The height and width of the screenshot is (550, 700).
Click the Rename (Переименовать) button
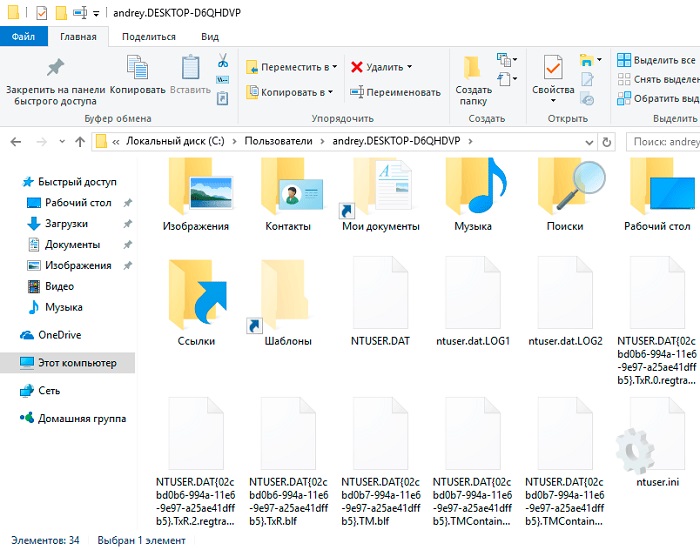(396, 92)
